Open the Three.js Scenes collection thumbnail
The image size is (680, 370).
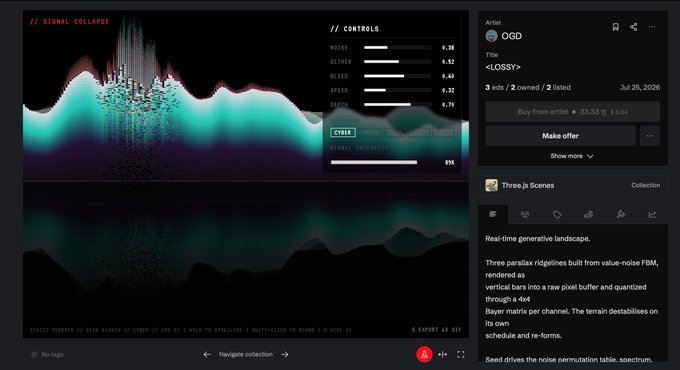(491, 185)
